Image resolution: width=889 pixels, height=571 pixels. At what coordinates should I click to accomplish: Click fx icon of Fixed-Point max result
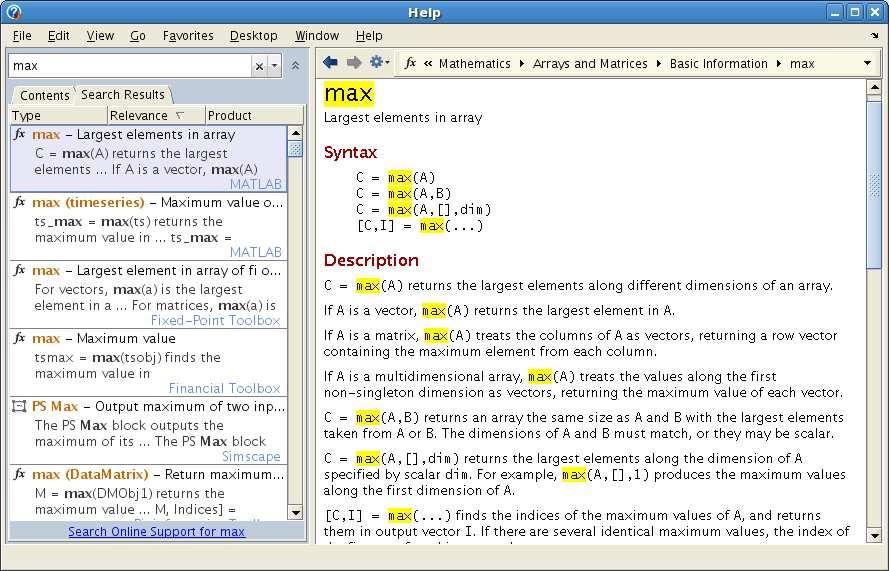point(20,270)
